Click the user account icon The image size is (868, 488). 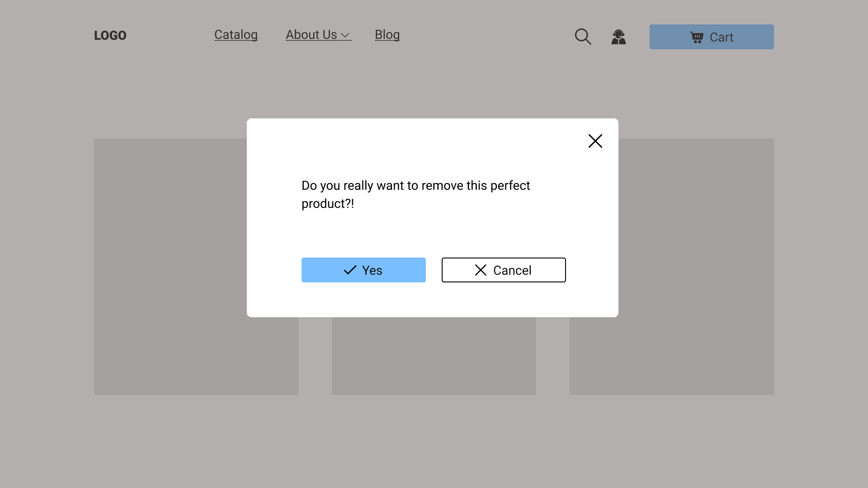619,36
